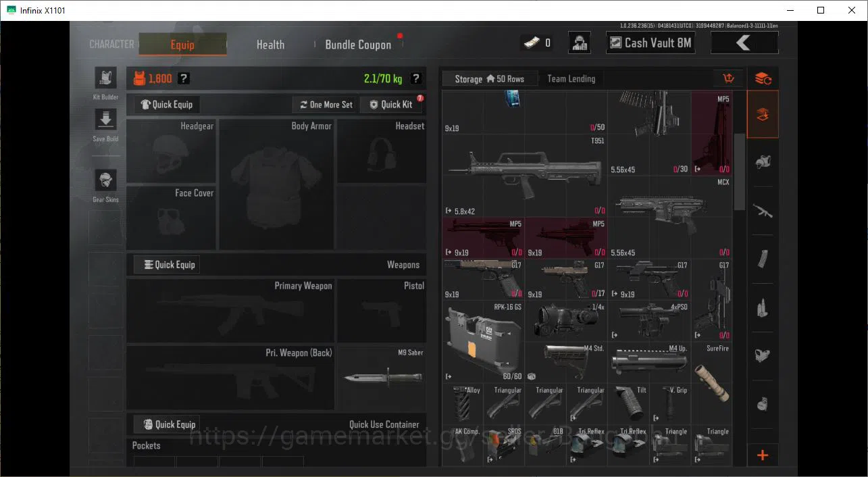This screenshot has height=477, width=868.
Task: Click Quick Equip for Quick Use Container
Action: click(167, 424)
